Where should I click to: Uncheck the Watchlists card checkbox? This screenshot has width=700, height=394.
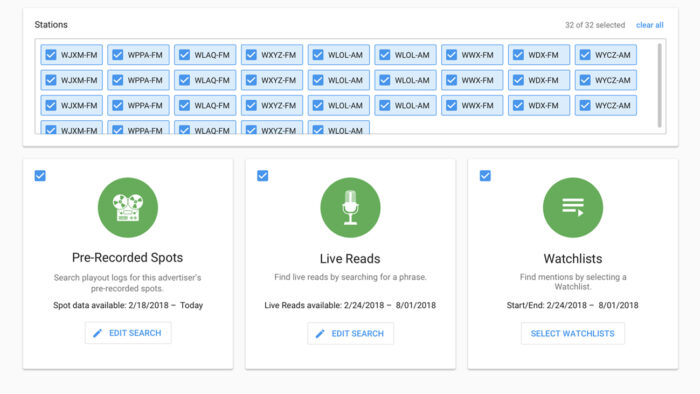pyautogui.click(x=485, y=175)
